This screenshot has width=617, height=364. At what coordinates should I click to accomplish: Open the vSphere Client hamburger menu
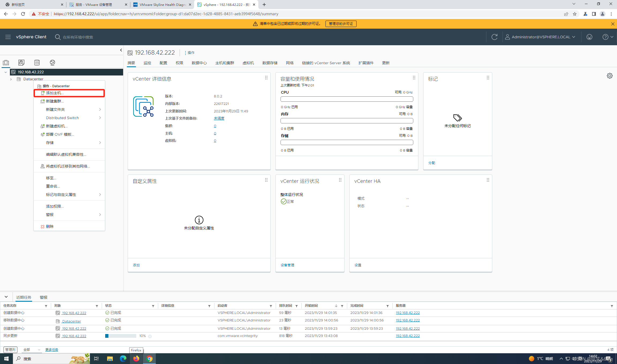[x=8, y=37]
